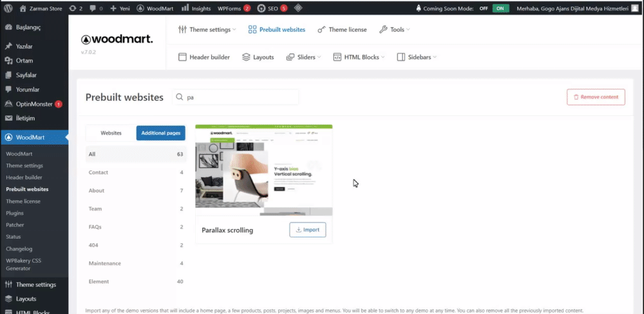Open comments bubble in admin bar

click(x=96, y=8)
